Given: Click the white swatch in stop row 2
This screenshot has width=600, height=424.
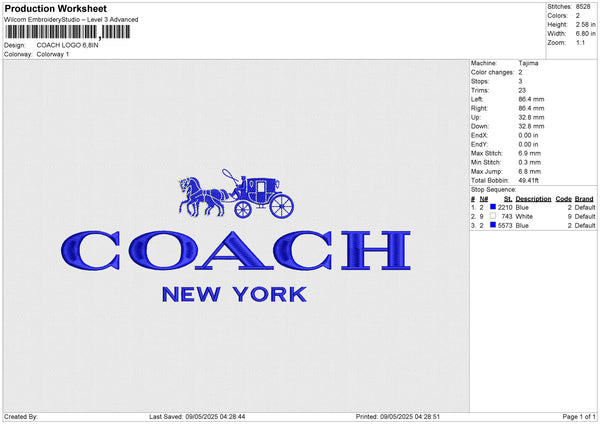Looking at the screenshot, I should tap(493, 216).
